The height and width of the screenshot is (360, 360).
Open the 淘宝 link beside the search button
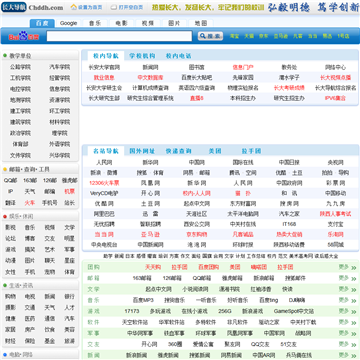point(234,36)
